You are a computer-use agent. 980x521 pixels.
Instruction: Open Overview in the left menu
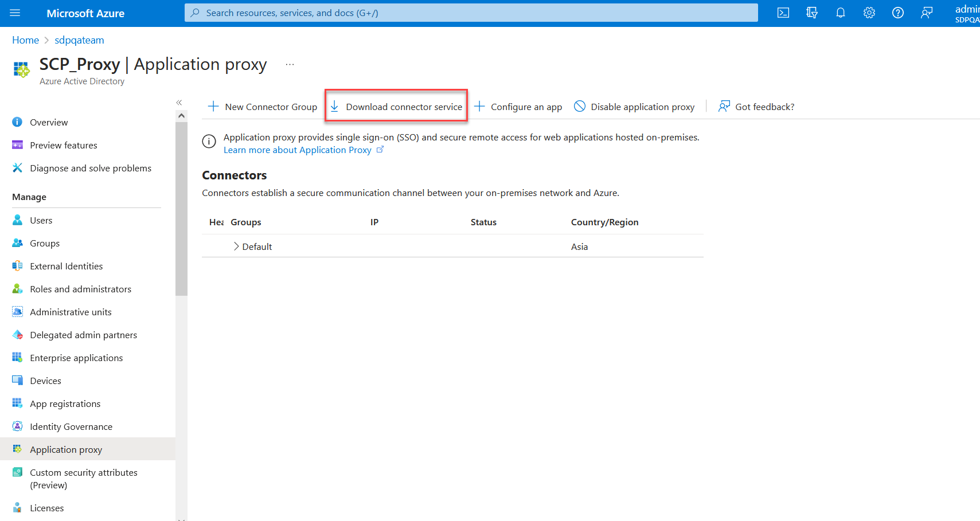(x=49, y=122)
